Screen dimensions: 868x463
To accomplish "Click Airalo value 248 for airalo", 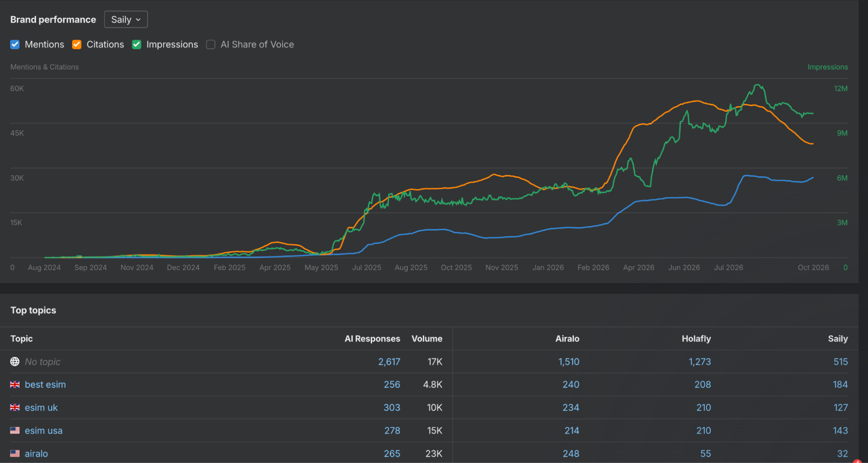I will [x=571, y=453].
